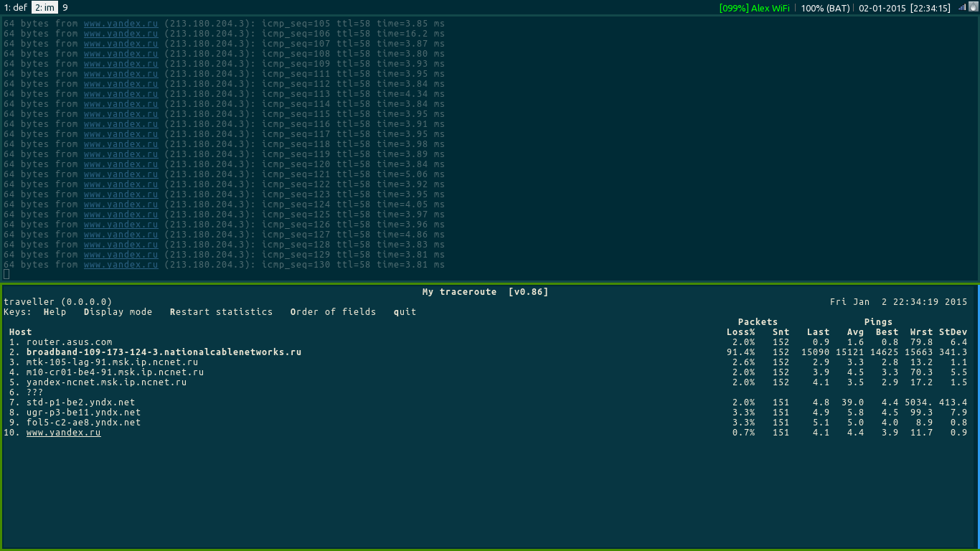Select hop 9 fol5-c2-ae8.yndx.net

point(83,423)
